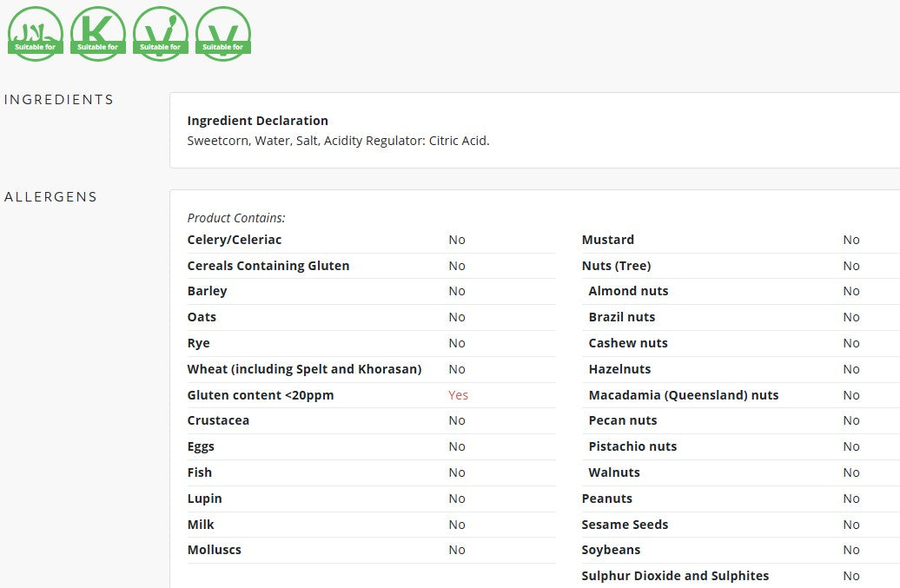
Task: Click the 'No' value in the Lupin row
Action: click(x=457, y=499)
